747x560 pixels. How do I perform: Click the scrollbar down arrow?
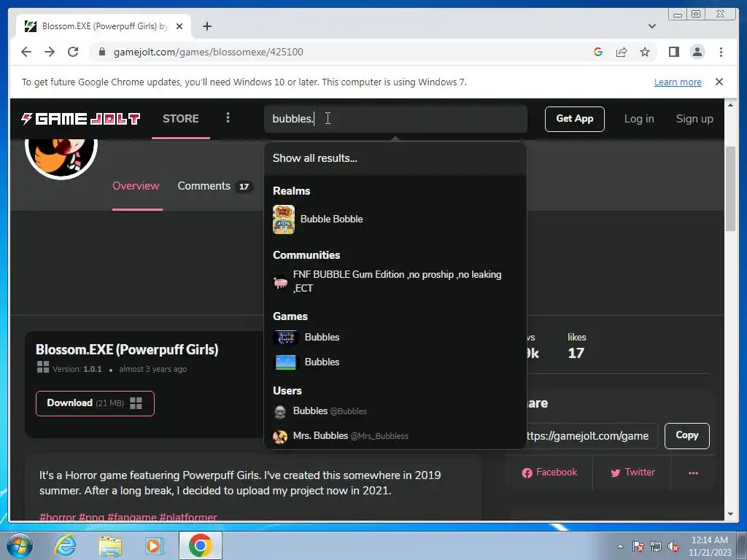tap(730, 514)
